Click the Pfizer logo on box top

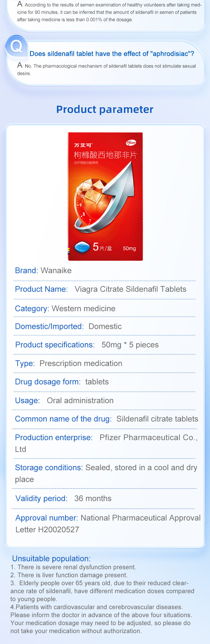point(131,143)
